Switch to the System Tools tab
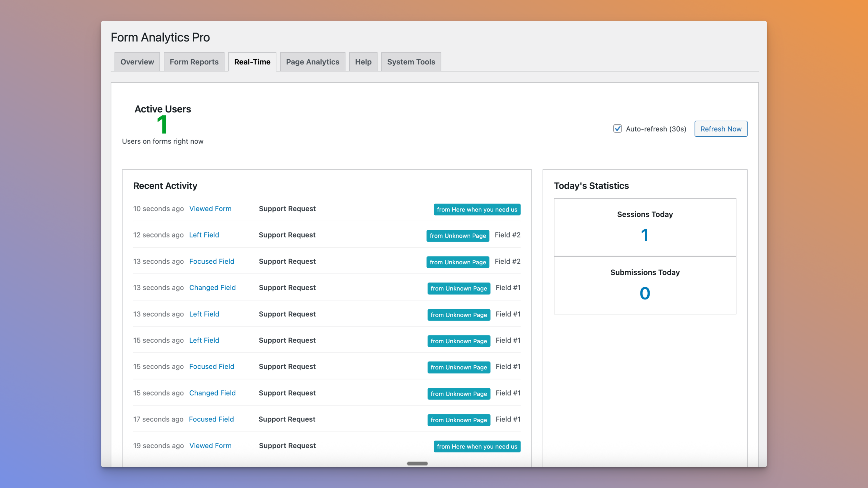The width and height of the screenshot is (868, 488). pyautogui.click(x=411, y=62)
